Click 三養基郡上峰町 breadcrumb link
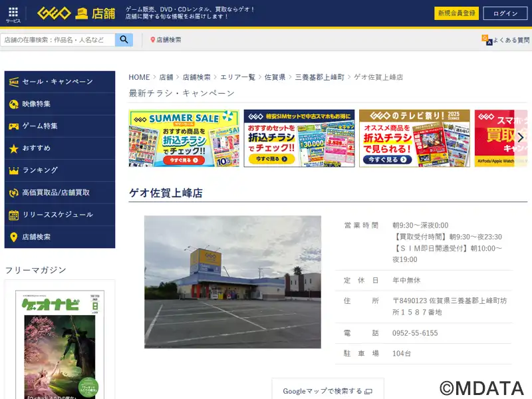Viewport: 532px width, 399px height. pyautogui.click(x=320, y=77)
